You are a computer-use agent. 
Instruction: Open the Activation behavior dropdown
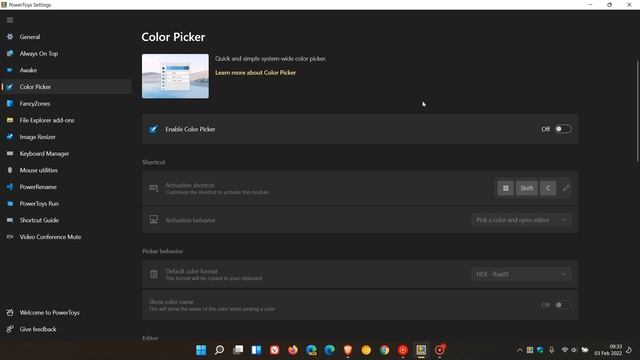coord(521,220)
